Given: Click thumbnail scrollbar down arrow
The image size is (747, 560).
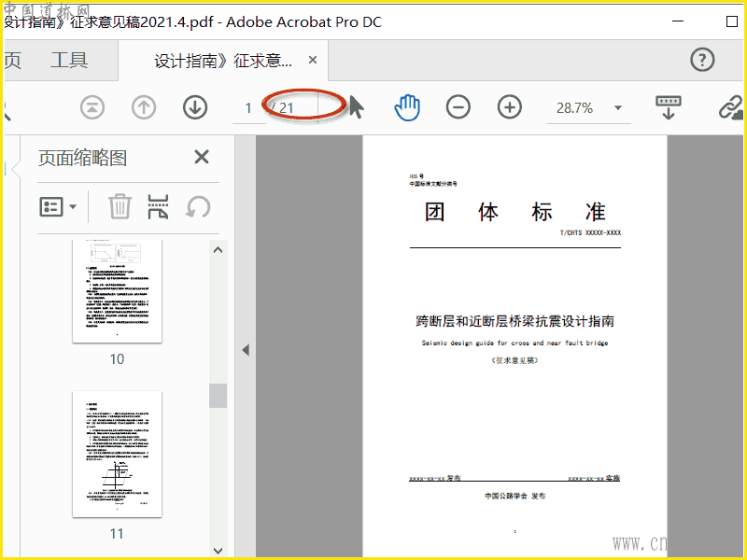Looking at the screenshot, I should pos(218,551).
